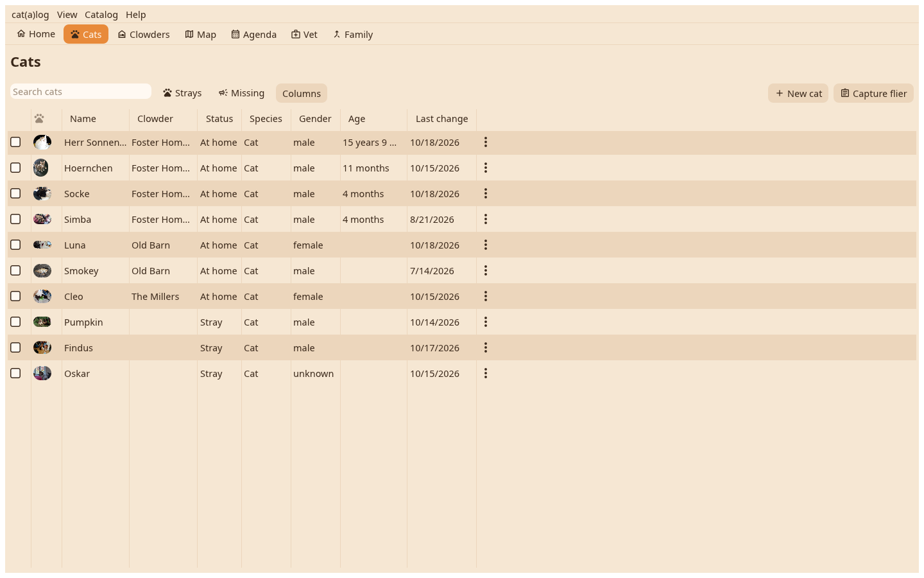The height and width of the screenshot is (578, 924).
Task: Open the row actions menu for Oskar
Action: tap(486, 373)
